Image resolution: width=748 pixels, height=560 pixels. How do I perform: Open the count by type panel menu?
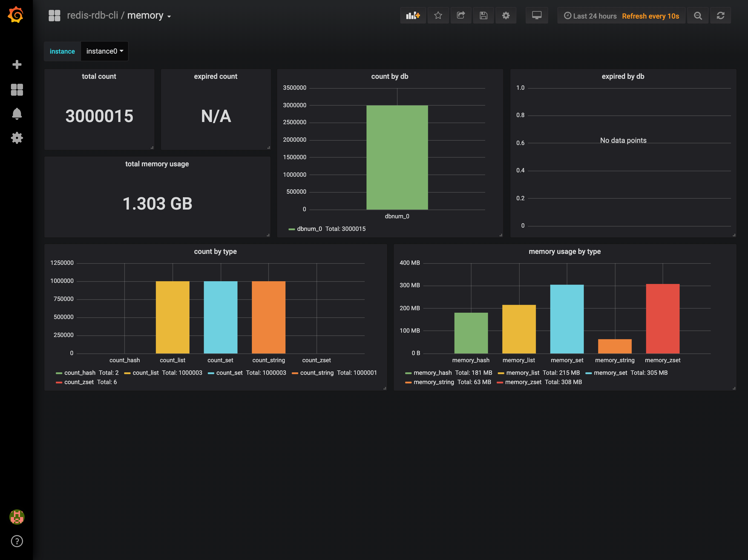tap(215, 251)
